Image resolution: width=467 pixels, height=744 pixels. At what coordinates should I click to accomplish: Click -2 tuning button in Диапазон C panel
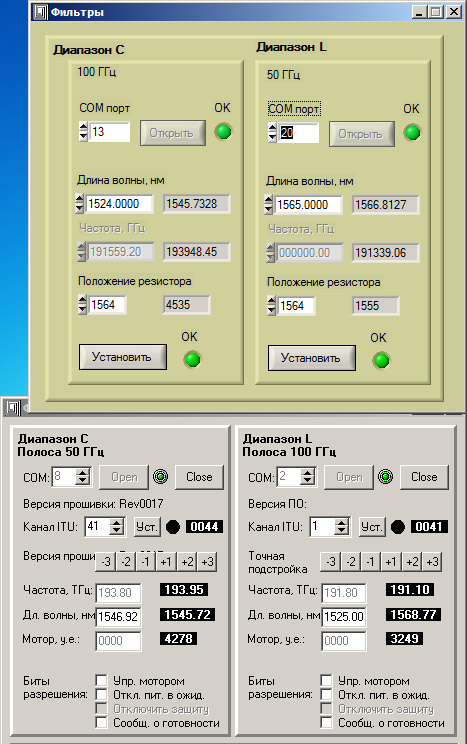point(126,562)
